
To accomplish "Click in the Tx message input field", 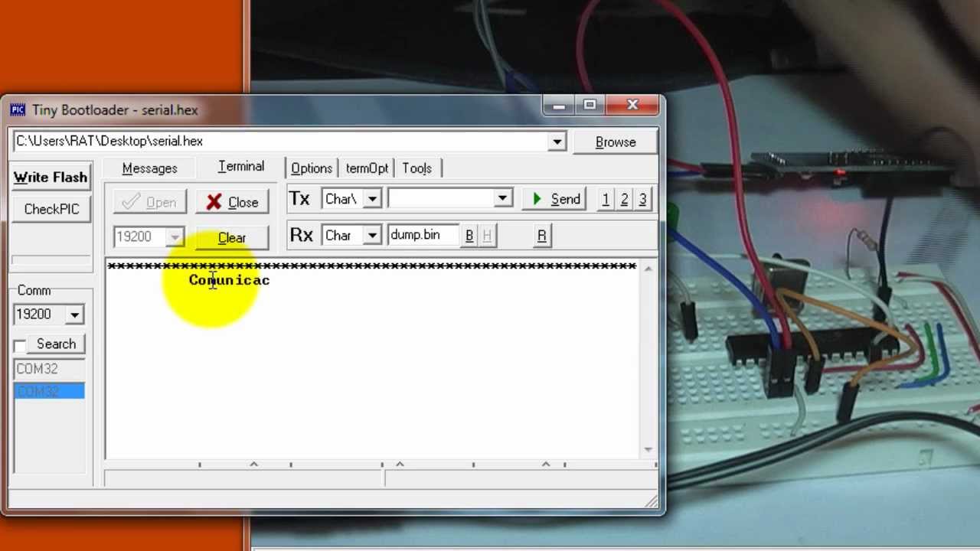I will 441,199.
